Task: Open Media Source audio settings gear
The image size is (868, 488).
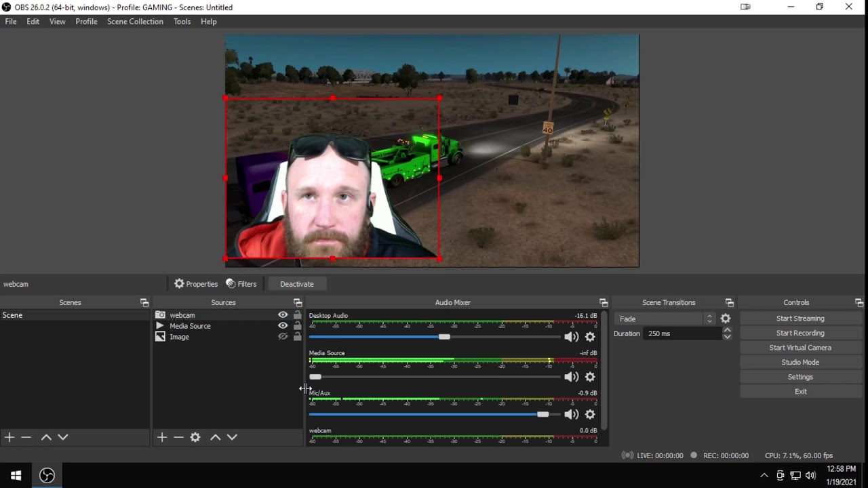Action: [x=590, y=377]
